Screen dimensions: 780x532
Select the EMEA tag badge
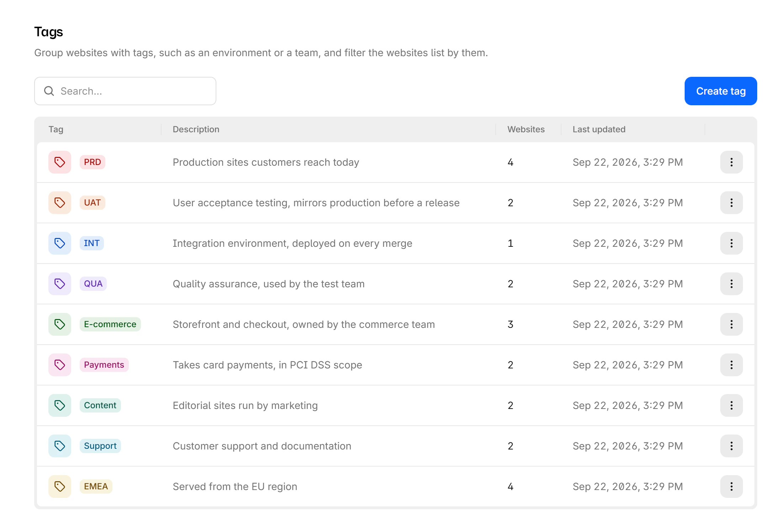pos(96,486)
